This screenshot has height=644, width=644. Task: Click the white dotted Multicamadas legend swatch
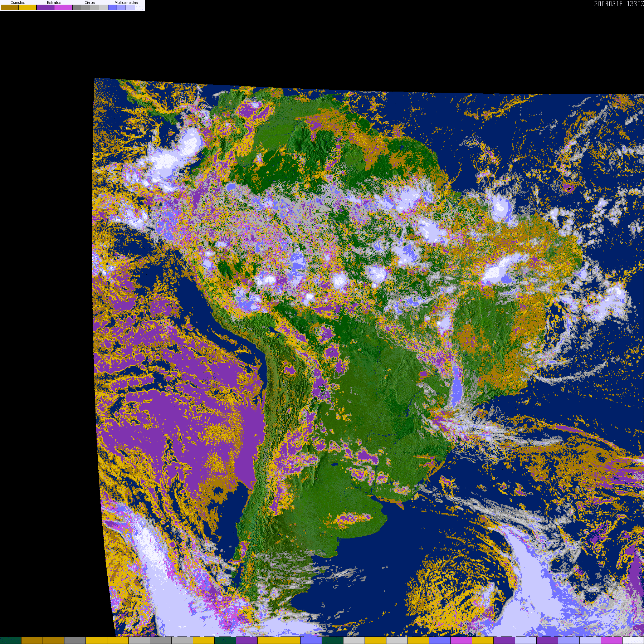pos(140,7)
